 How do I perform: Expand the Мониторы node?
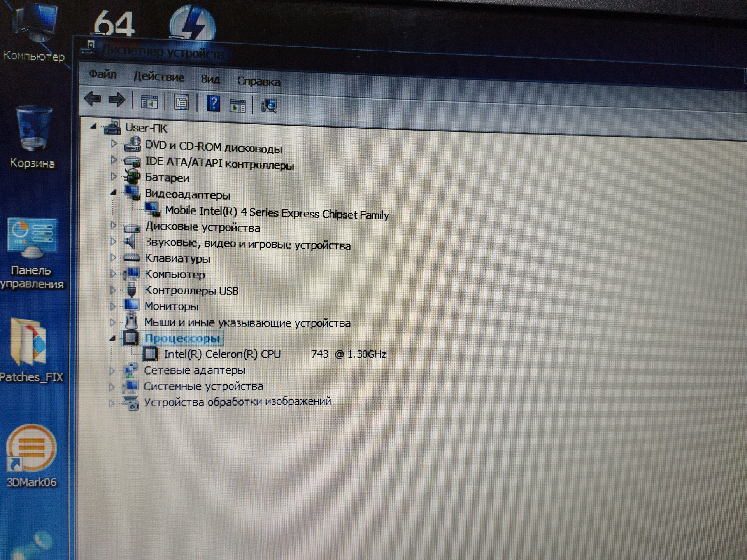(113, 306)
